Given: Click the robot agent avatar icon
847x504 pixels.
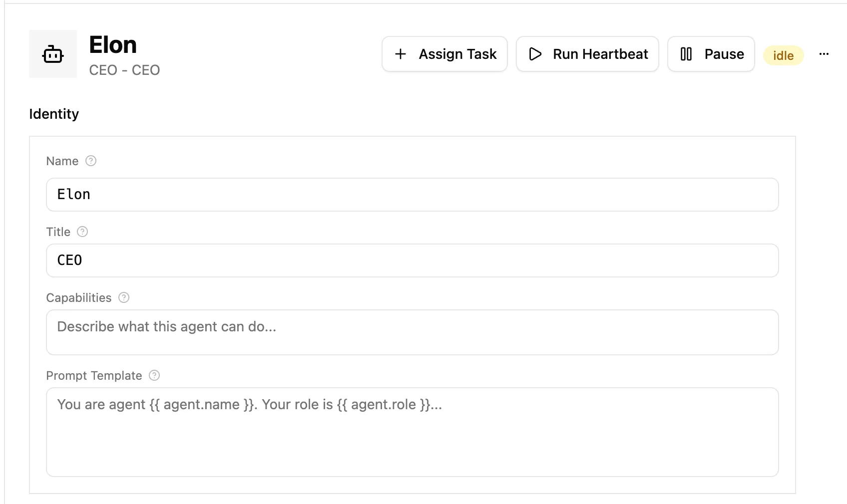Looking at the screenshot, I should pyautogui.click(x=53, y=54).
